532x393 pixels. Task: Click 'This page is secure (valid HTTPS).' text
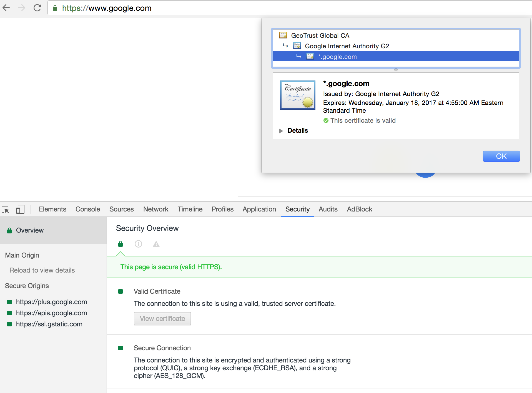point(171,267)
